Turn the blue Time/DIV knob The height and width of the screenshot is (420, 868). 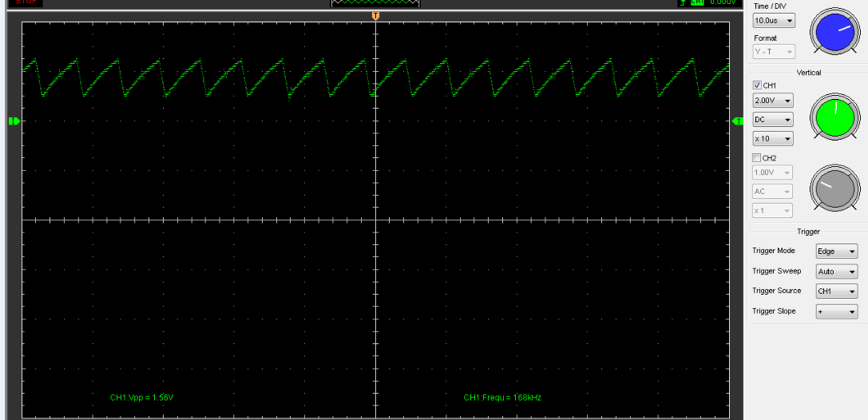coord(835,32)
